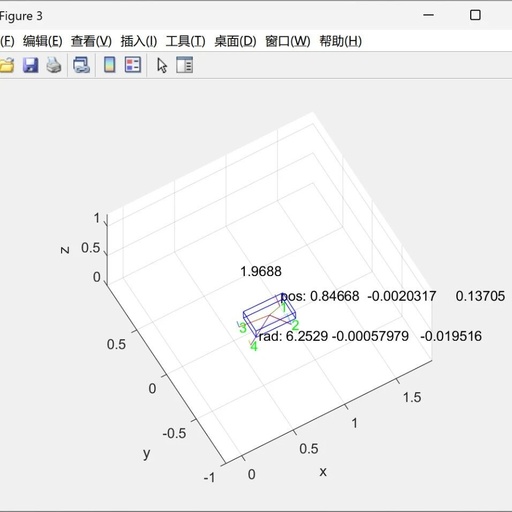This screenshot has width=512, height=512.
Task: Click the Open File folder icon
Action: (7, 65)
